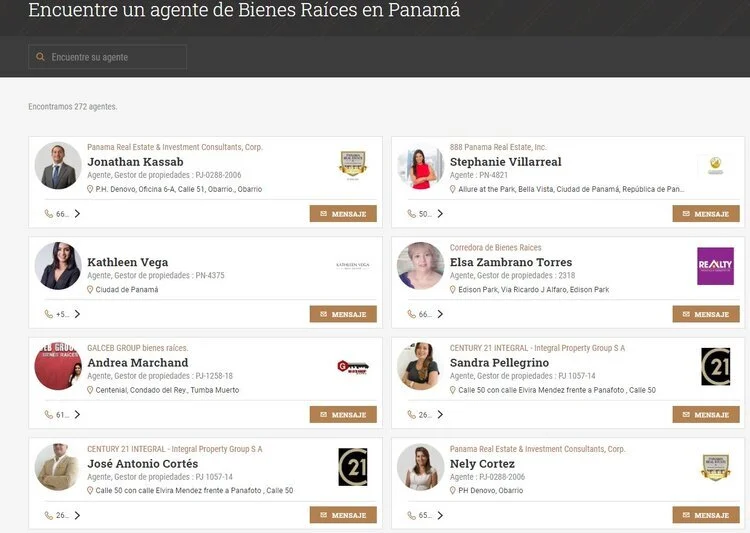Open the Elsa Zambrano Torres name link
Viewport: 750px width, 533px height.
(x=511, y=262)
